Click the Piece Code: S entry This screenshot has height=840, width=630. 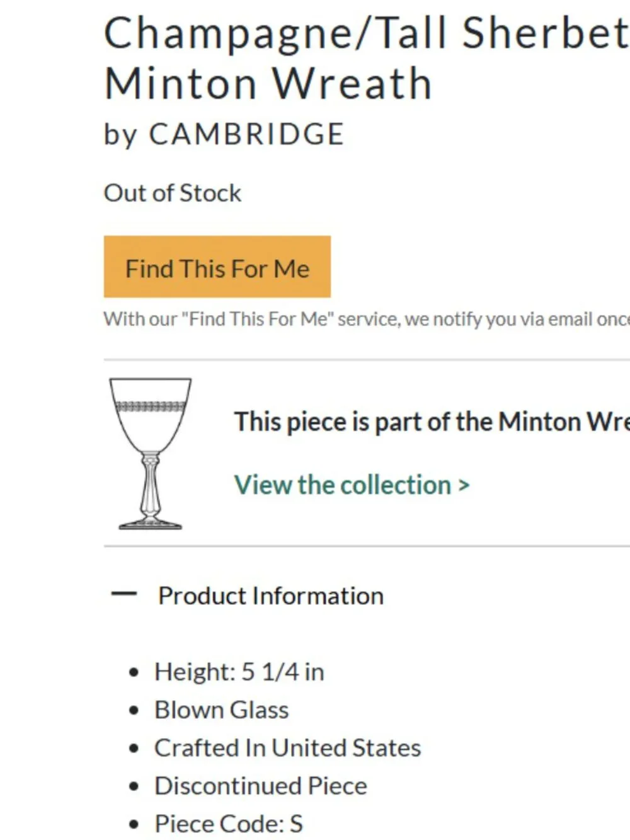[229, 824]
